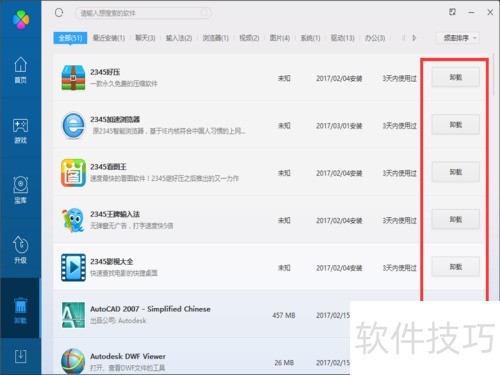The width and height of the screenshot is (500, 375).
Task: Click the 2345影视大全 name text
Action: [x=112, y=261]
